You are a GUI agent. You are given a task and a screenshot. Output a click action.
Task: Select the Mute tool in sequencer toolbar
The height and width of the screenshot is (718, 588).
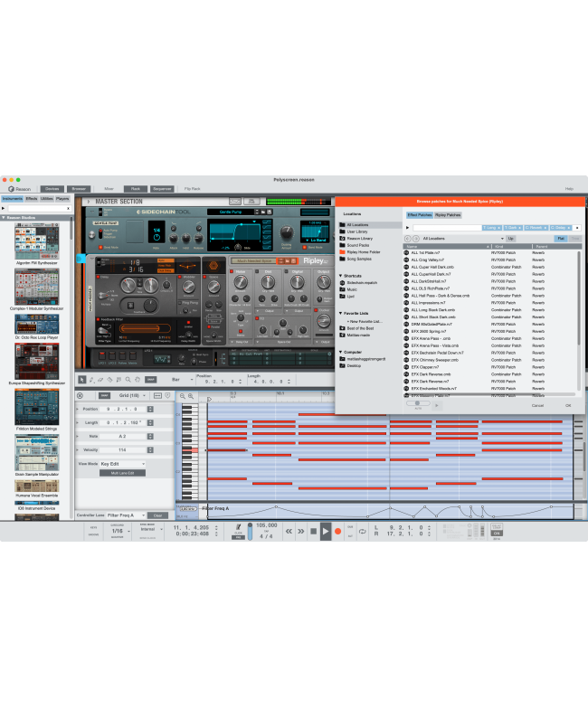click(x=119, y=380)
